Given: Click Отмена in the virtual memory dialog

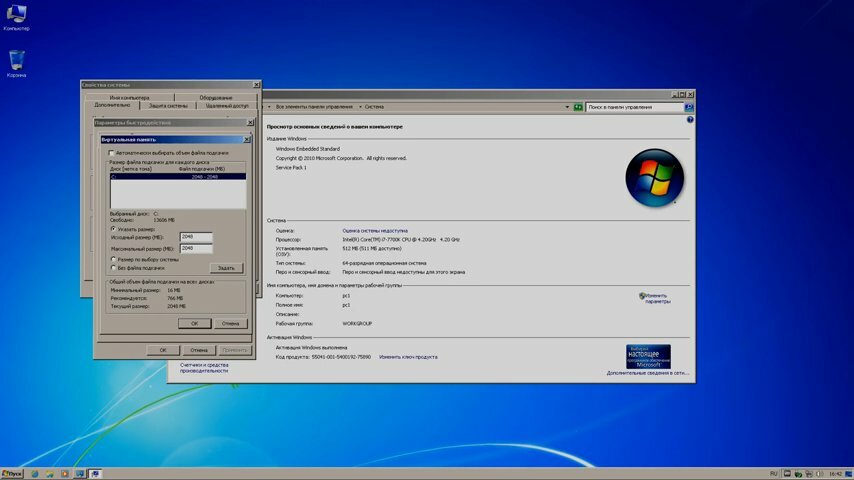Looking at the screenshot, I should [x=230, y=324].
